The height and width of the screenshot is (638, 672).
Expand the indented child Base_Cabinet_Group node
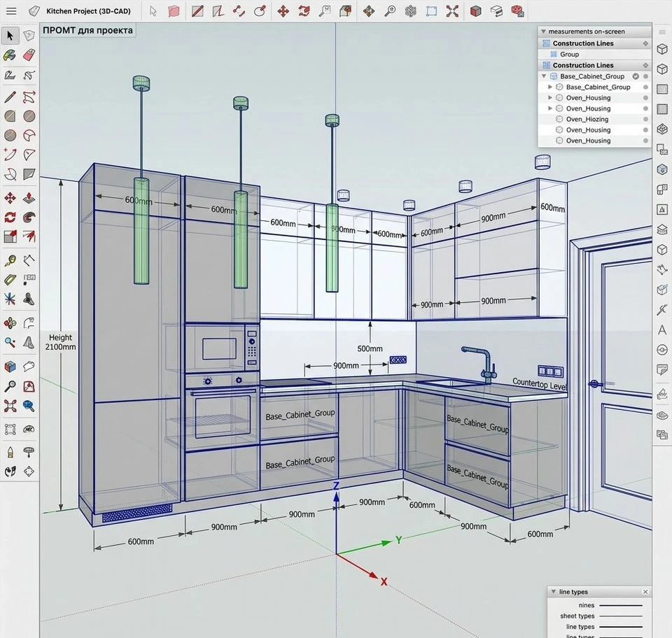pyautogui.click(x=550, y=87)
